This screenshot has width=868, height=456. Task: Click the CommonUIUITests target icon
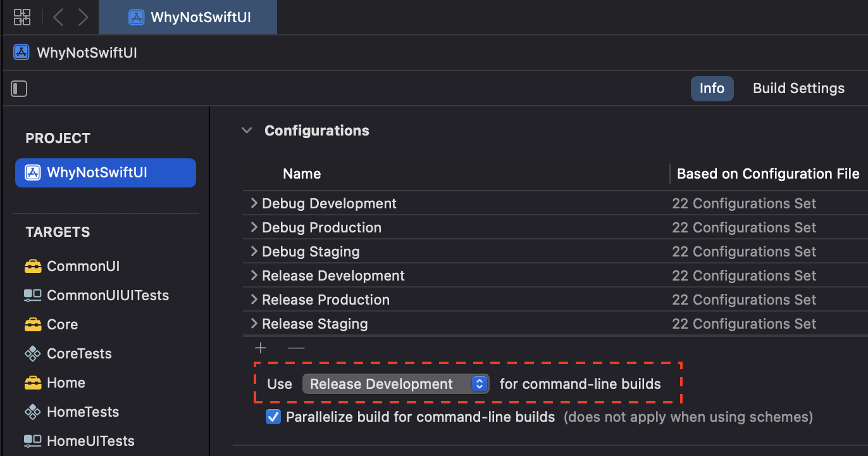coord(33,295)
